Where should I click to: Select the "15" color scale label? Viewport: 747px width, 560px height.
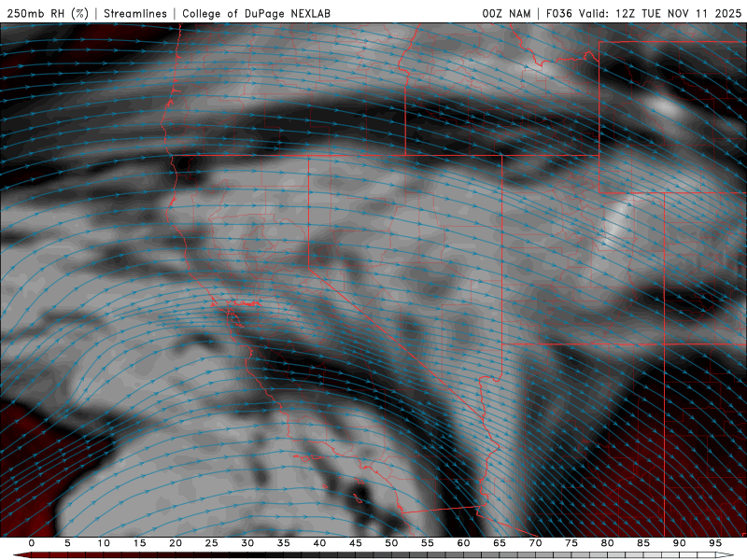[x=139, y=543]
